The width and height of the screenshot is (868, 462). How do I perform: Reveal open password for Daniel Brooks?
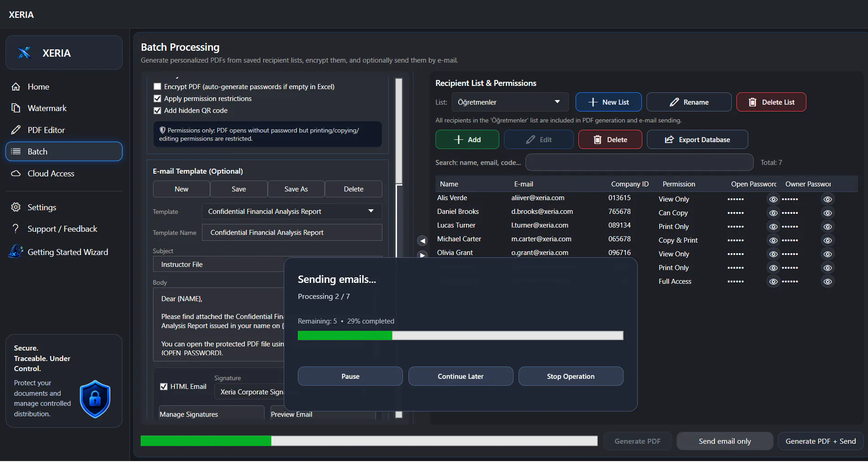click(773, 213)
